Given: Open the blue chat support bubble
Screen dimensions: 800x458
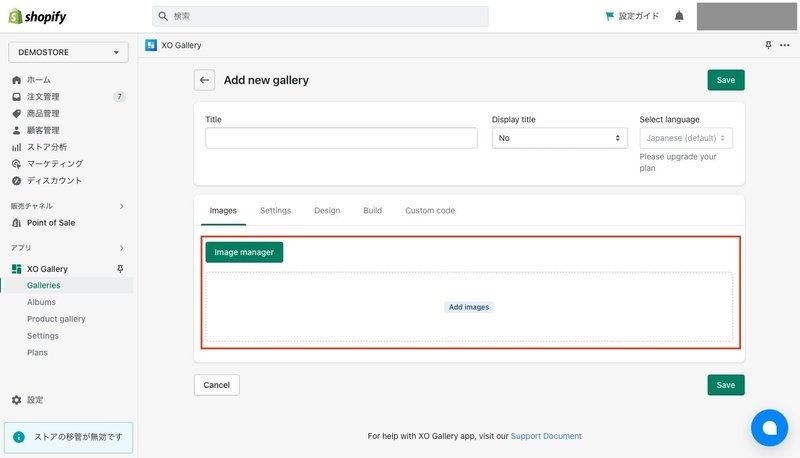Looking at the screenshot, I should pos(769,427).
